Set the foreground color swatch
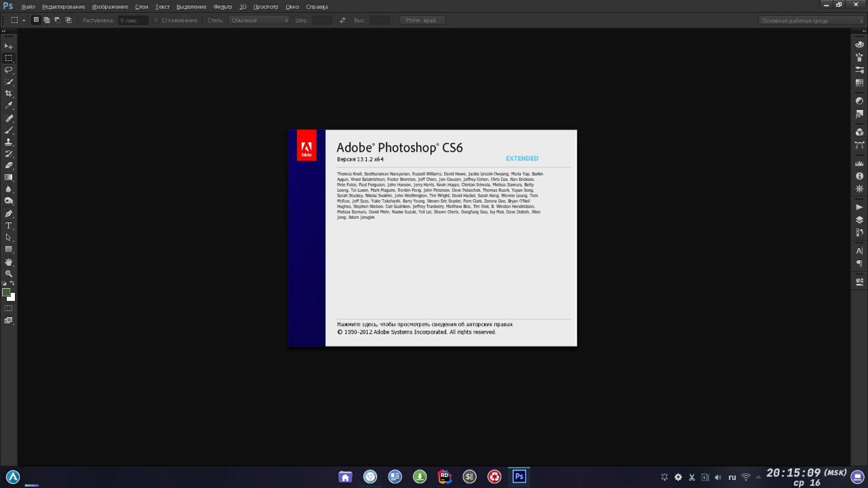The width and height of the screenshot is (868, 488). 6,293
